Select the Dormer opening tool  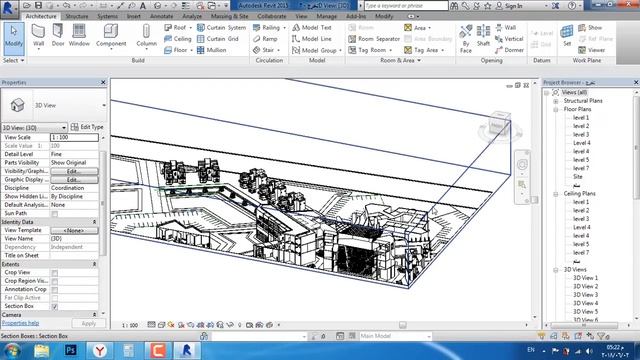[x=509, y=50]
